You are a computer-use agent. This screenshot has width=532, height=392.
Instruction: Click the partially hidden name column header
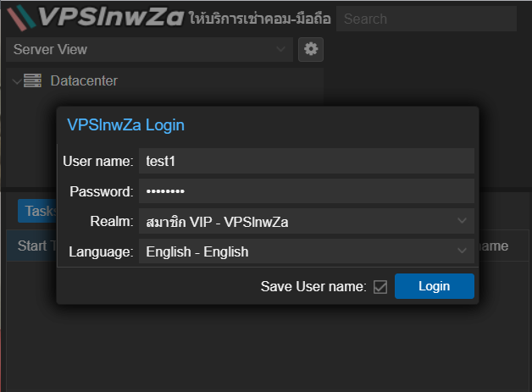[x=492, y=246]
